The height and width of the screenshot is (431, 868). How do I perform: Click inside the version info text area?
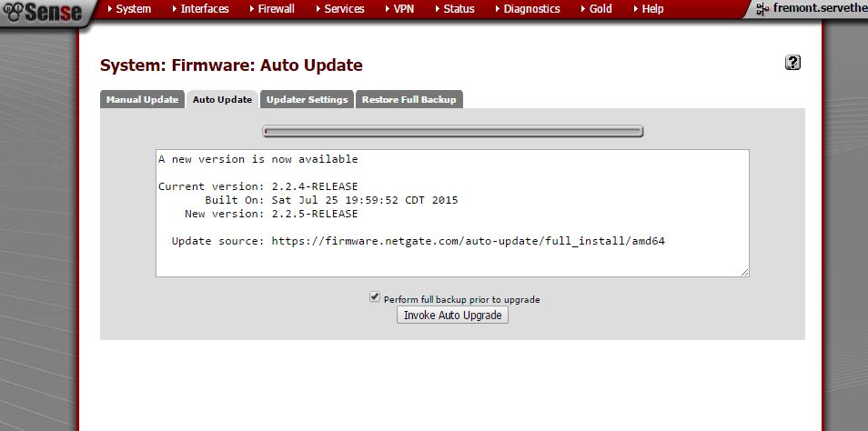(x=452, y=213)
